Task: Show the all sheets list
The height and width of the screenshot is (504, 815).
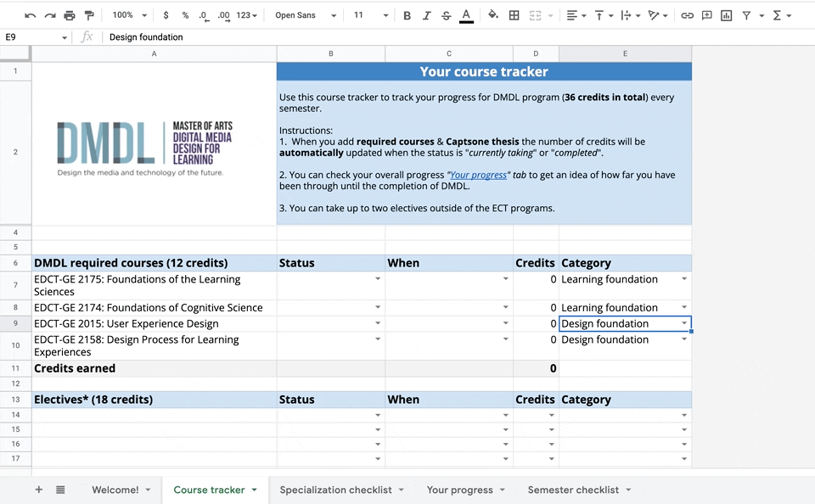Action: click(60, 490)
